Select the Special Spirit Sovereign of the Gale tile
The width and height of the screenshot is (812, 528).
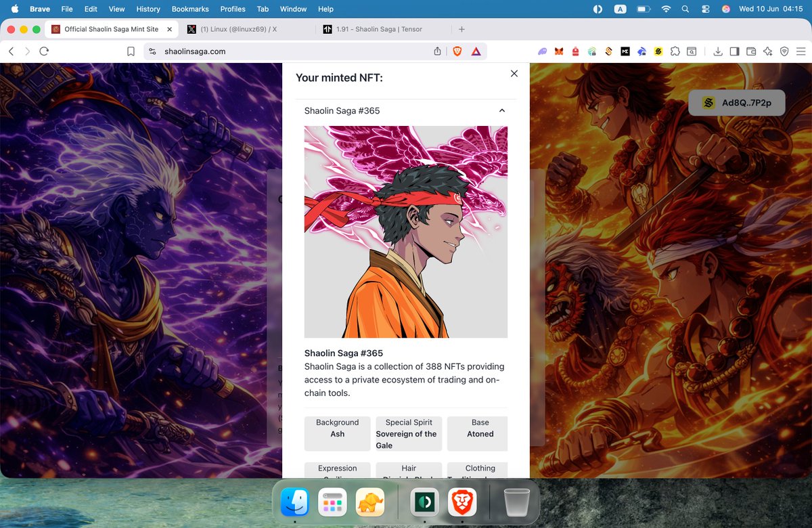click(x=409, y=434)
